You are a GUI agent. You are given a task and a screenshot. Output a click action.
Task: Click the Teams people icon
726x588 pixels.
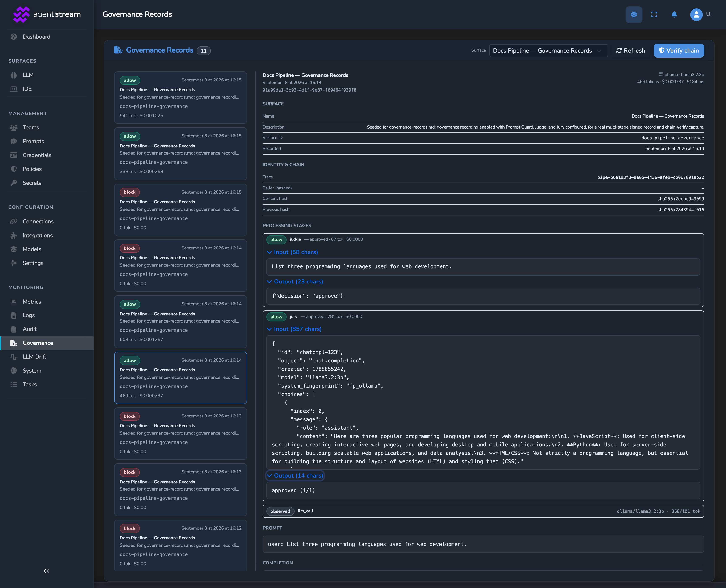(14, 127)
